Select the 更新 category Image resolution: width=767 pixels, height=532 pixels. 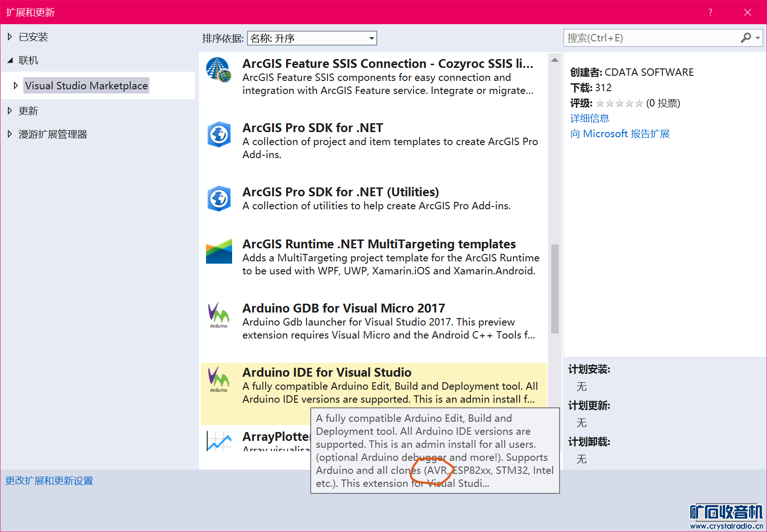point(28,111)
